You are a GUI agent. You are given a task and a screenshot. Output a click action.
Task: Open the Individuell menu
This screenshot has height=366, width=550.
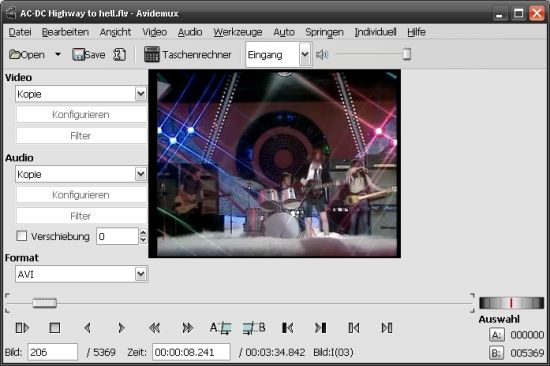point(375,32)
